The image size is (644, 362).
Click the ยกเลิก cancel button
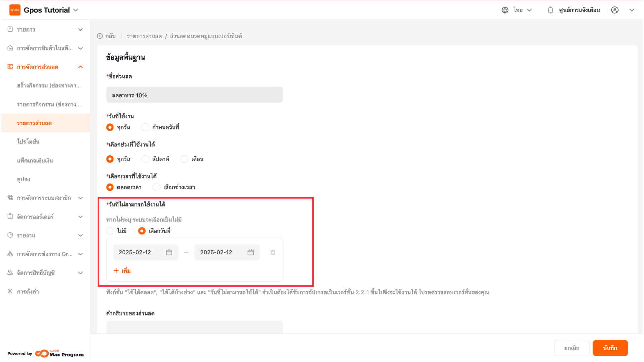tap(571, 348)
